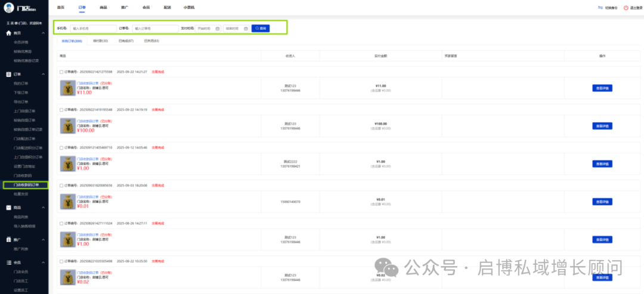Click the money bag thumbnail of the ¥100.00 order
This screenshot has height=294, width=644.
67,126
